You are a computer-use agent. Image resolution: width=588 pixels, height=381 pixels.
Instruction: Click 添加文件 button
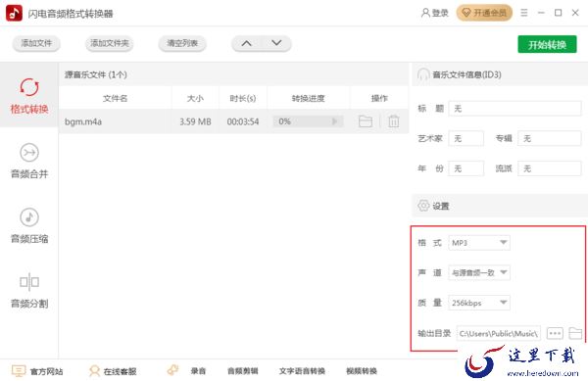tap(36, 43)
